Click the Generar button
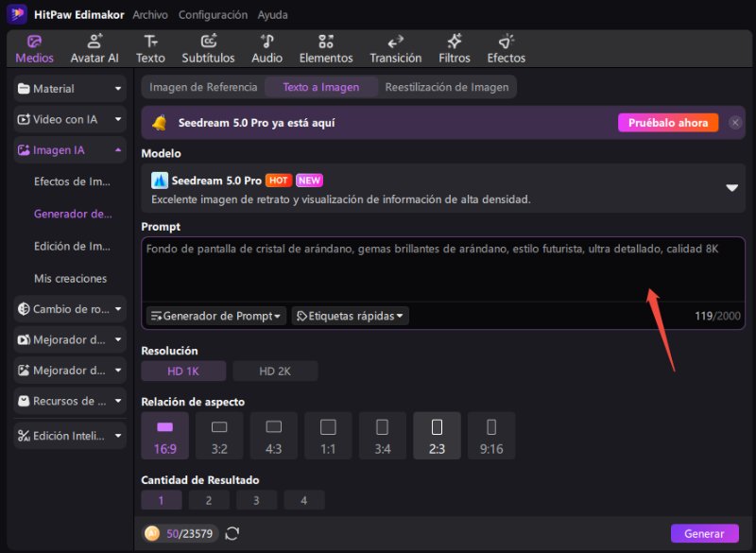The height and width of the screenshot is (553, 756). tap(704, 533)
